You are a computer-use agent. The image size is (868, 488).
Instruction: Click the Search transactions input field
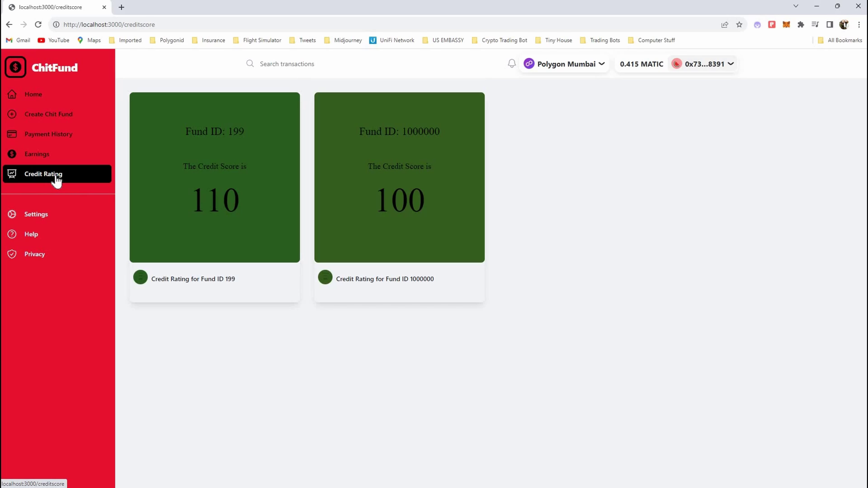(287, 64)
